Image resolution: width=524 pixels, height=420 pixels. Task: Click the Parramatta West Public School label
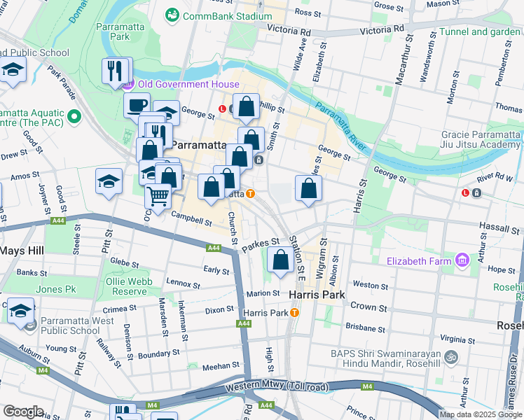pyautogui.click(x=77, y=325)
